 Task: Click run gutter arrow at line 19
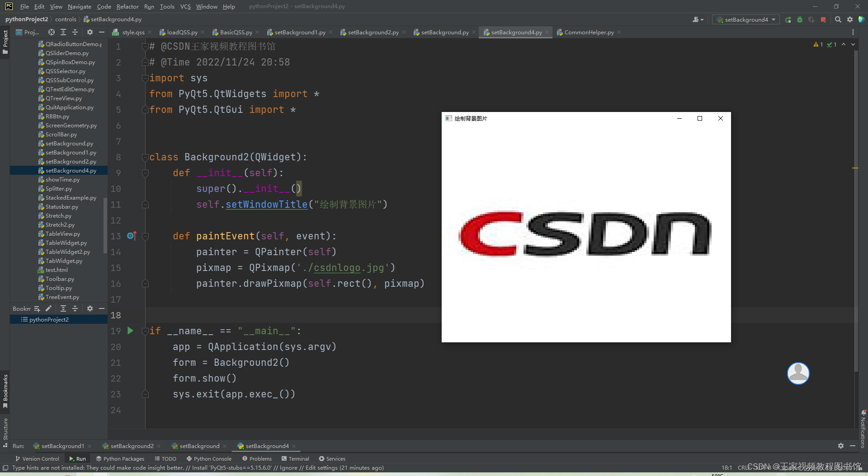click(130, 331)
